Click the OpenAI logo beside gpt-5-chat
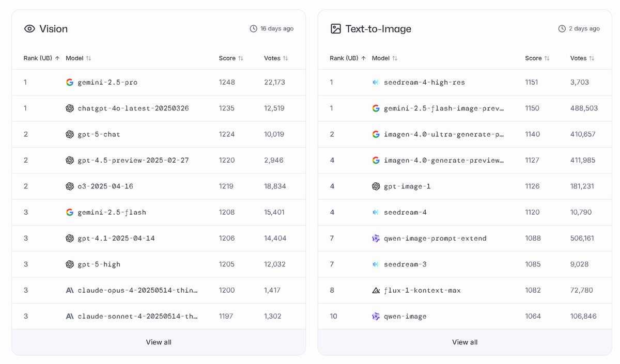 (x=70, y=134)
